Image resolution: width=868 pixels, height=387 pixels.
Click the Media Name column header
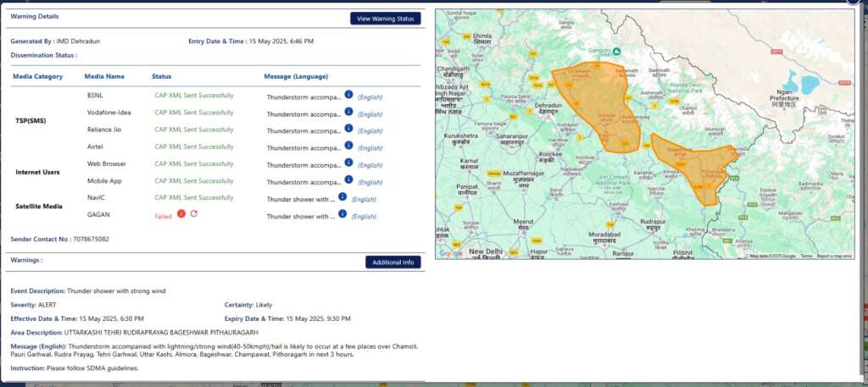point(104,76)
